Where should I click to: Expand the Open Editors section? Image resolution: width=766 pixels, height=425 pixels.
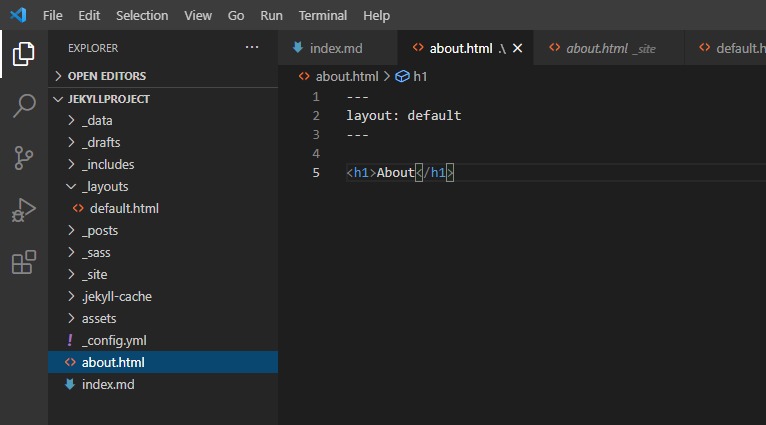(106, 76)
